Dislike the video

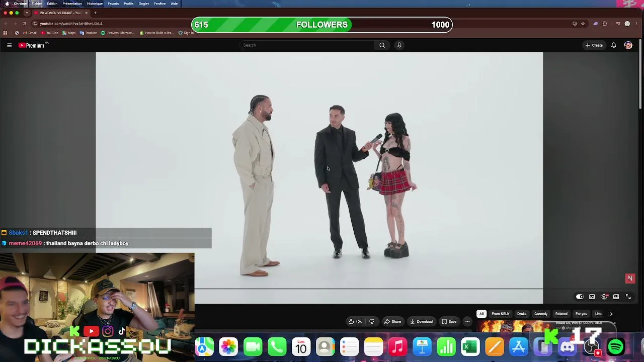(372, 322)
